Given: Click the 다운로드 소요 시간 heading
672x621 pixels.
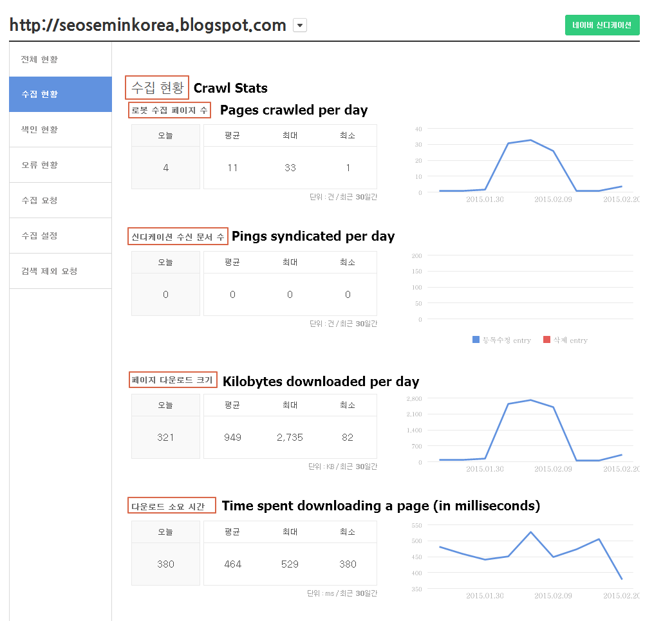Looking at the screenshot, I should pos(168,506).
